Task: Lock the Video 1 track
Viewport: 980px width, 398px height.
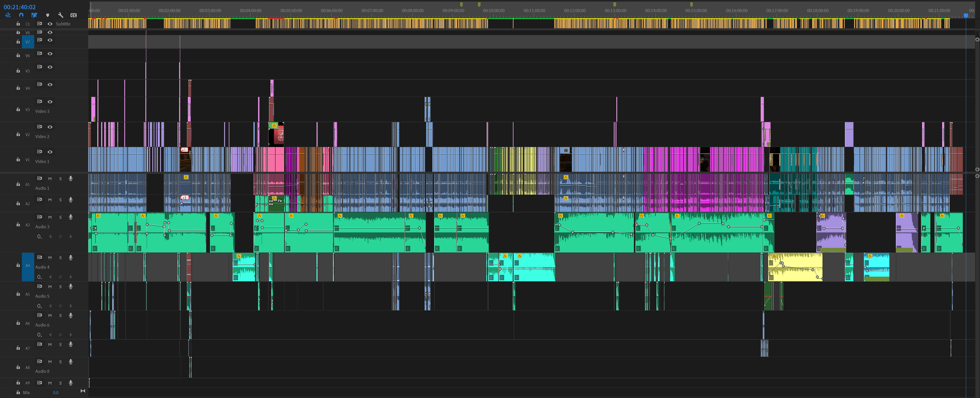Action: pos(18,159)
